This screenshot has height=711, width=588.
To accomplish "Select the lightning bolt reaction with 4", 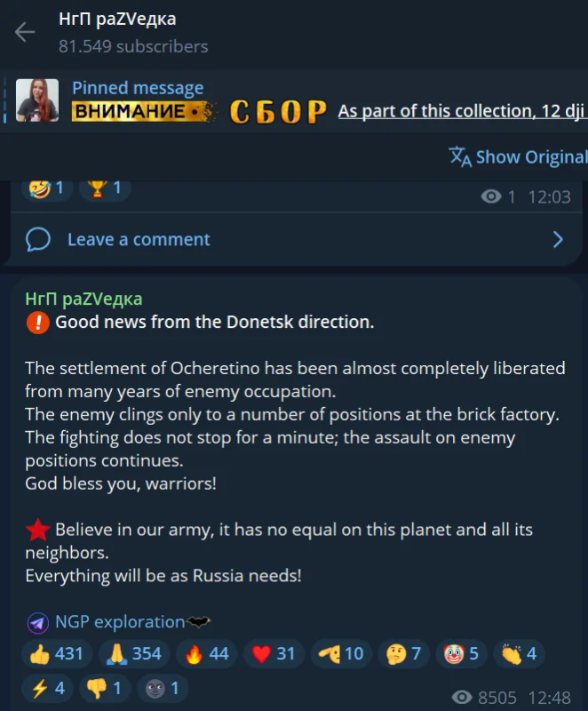I will [48, 688].
